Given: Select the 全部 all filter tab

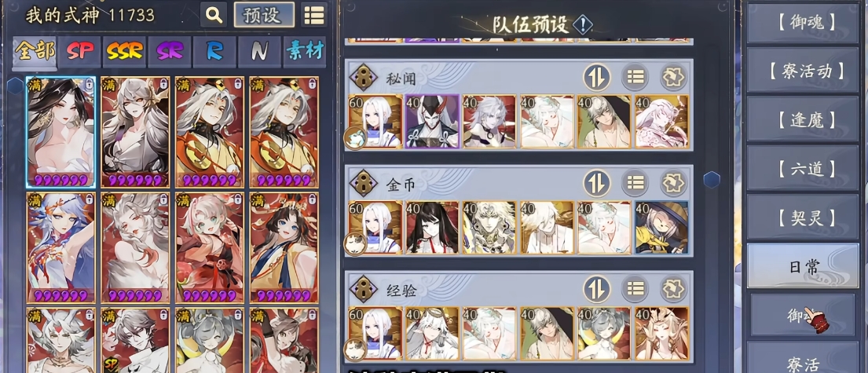Looking at the screenshot, I should pyautogui.click(x=35, y=52).
